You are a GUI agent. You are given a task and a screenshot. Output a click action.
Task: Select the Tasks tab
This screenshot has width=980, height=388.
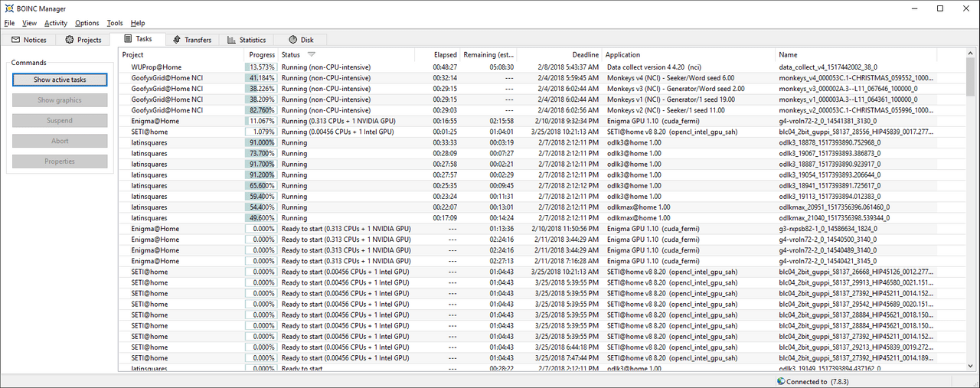pos(138,39)
